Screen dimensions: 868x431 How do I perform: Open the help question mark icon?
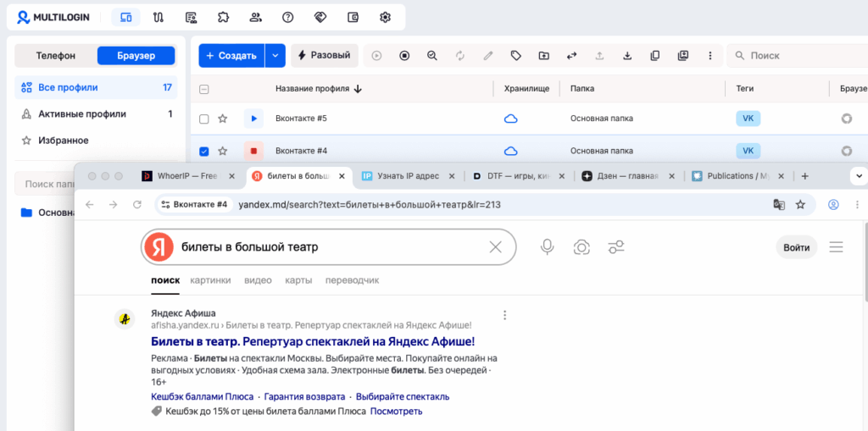pos(288,17)
